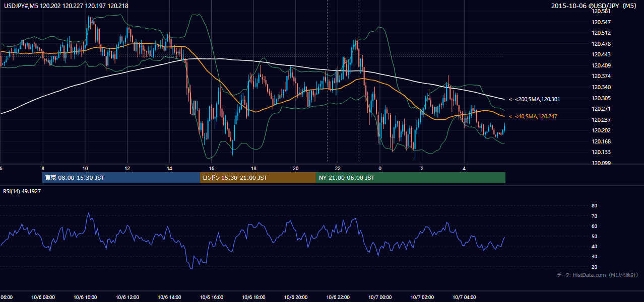Click the RSI(14) 49.1927 indicator label

(x=23, y=191)
